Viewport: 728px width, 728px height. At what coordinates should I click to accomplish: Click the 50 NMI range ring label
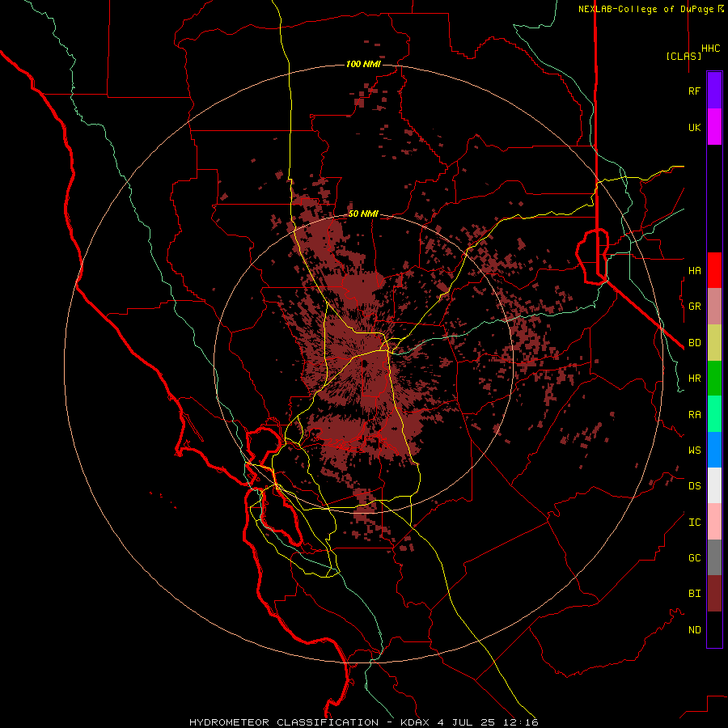coord(363,214)
